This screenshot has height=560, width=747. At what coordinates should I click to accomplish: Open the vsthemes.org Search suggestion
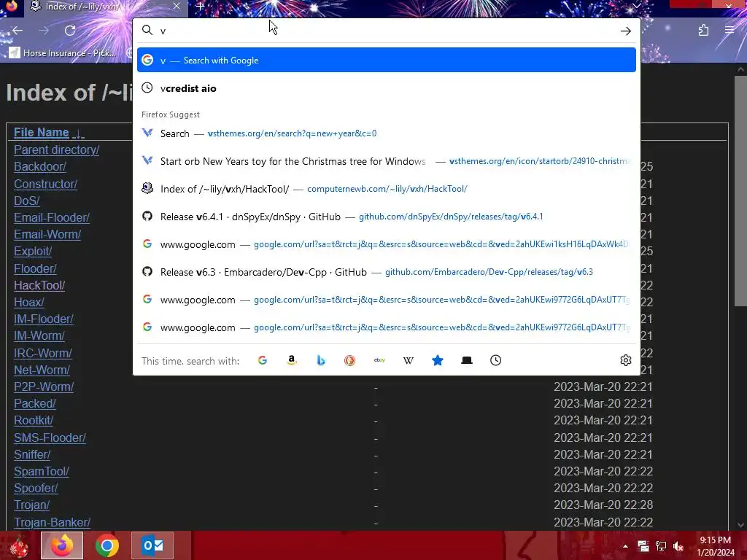tap(387, 133)
